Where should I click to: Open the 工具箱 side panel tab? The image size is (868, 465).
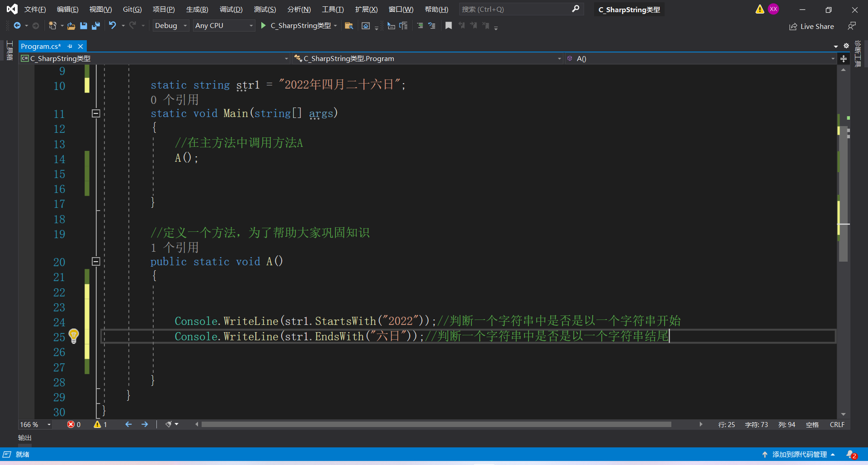pos(9,50)
